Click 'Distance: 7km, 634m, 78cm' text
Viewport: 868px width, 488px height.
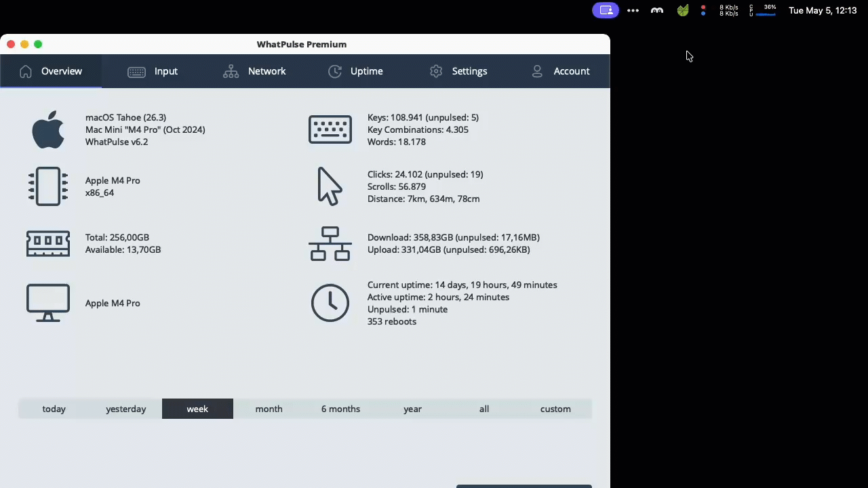click(423, 199)
